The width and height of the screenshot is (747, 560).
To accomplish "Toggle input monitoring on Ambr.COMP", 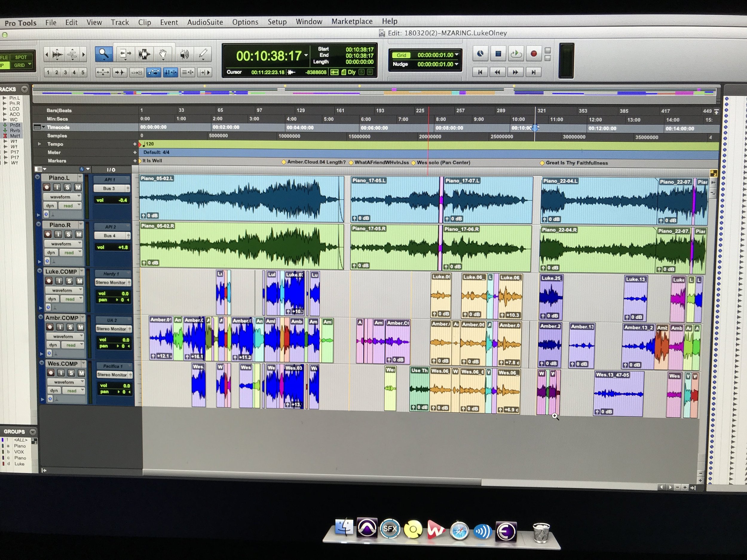I will 60,327.
